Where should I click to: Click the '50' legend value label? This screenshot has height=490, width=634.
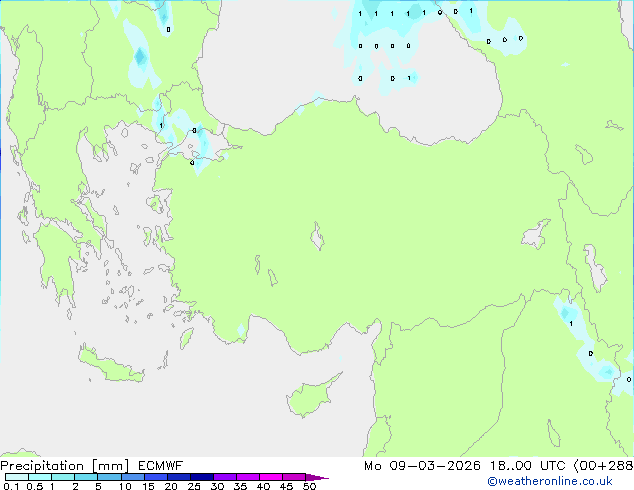click(309, 486)
